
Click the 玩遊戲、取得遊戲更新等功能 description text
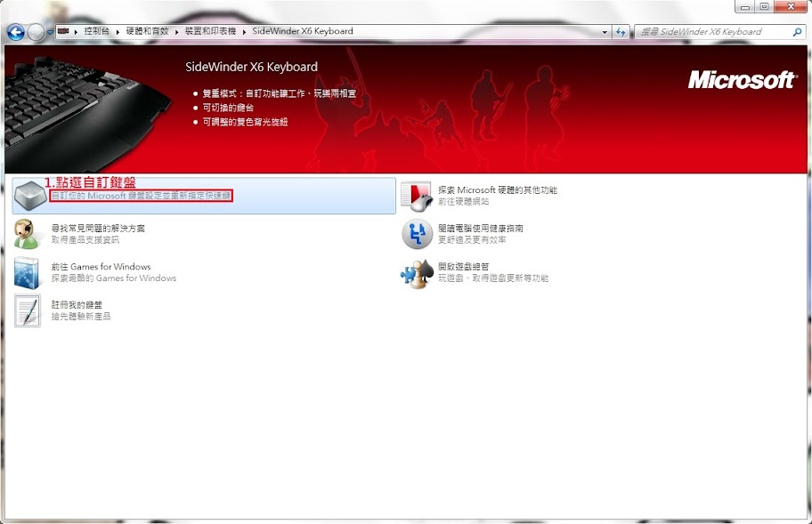click(493, 278)
